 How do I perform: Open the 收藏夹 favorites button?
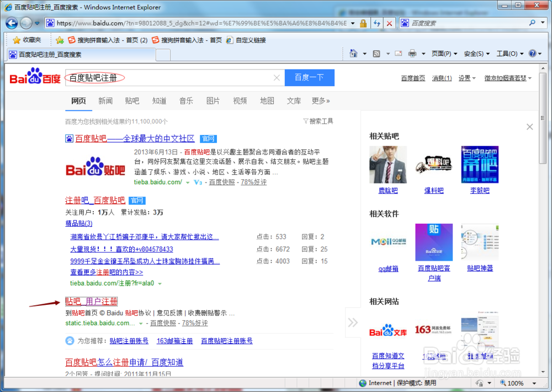26,40
